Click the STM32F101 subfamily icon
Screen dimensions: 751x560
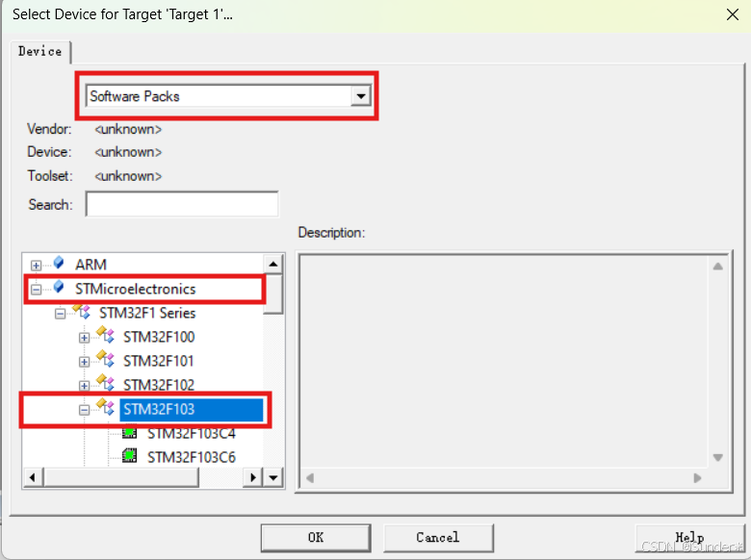(105, 359)
